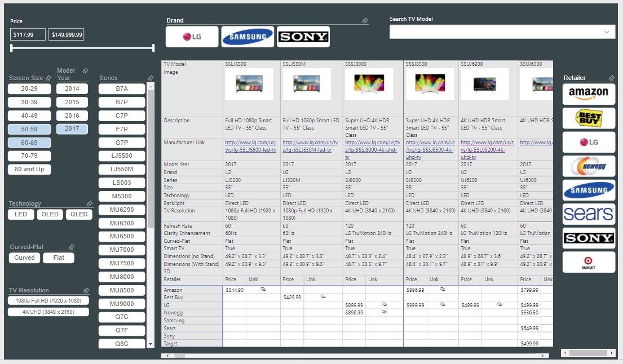Screen dimensions: 623x364
Task: Click Series list scroll-down arrow
Action: (x=151, y=344)
